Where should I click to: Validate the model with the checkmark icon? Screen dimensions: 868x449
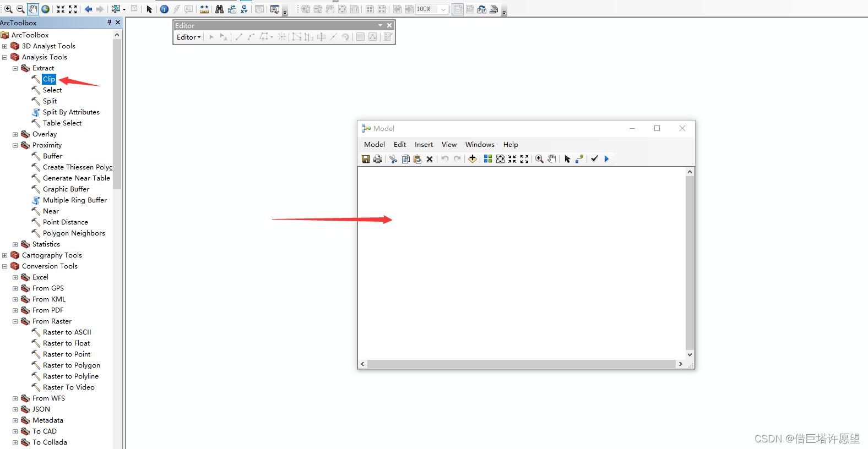tap(595, 159)
